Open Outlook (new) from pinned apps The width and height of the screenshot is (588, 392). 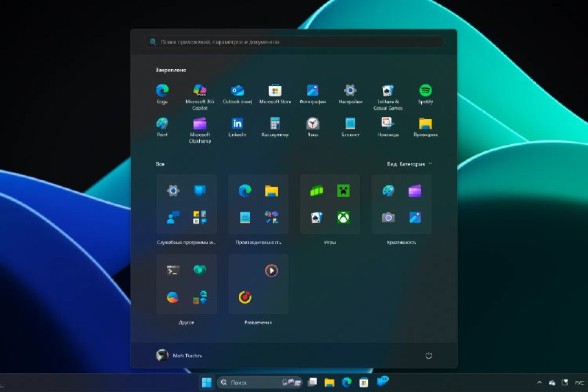point(237,94)
